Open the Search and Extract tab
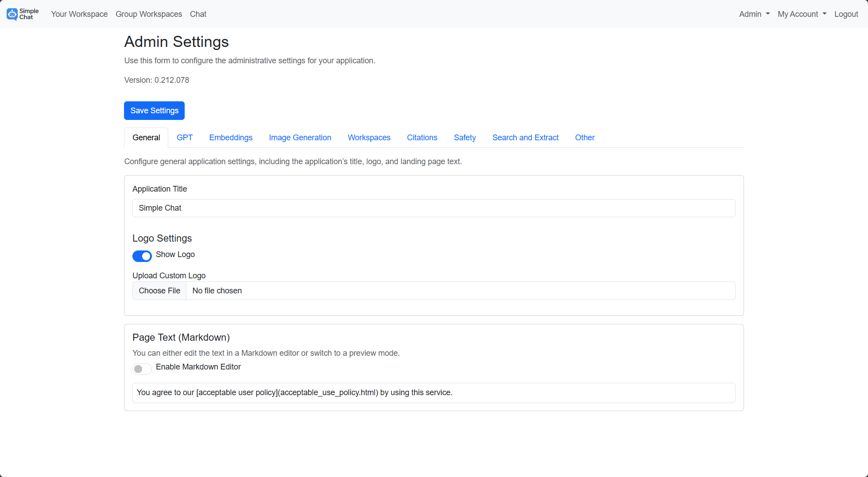 coord(525,138)
